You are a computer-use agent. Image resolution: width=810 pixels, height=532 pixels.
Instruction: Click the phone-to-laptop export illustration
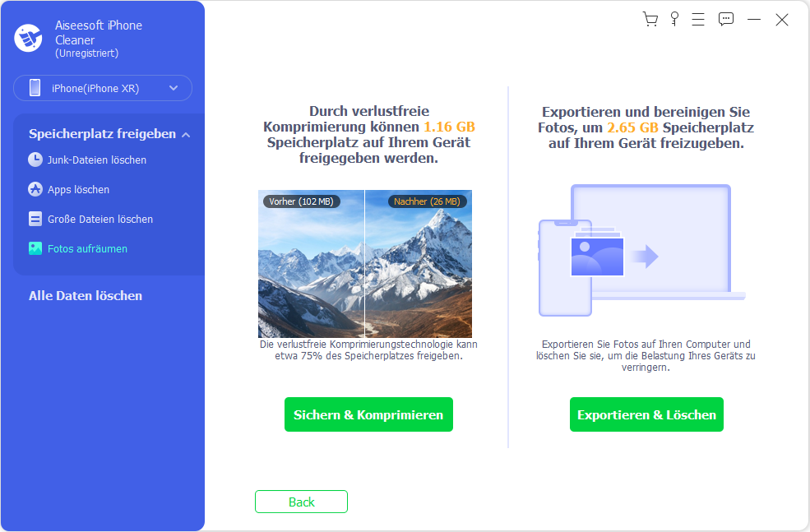pyautogui.click(x=642, y=251)
